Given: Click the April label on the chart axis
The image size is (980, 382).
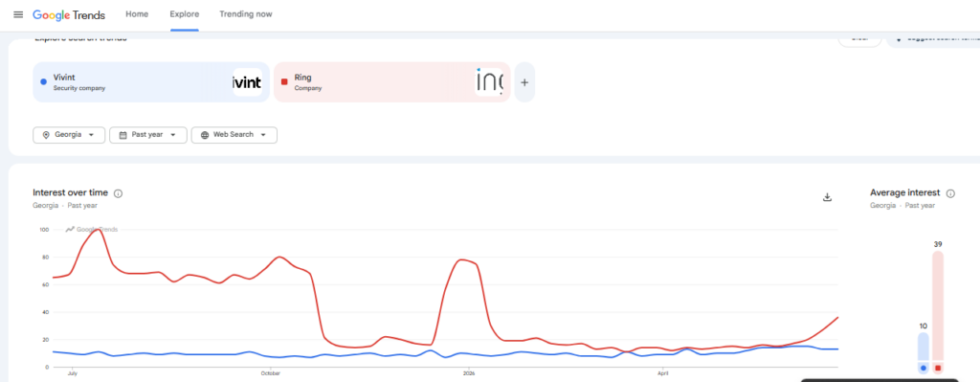Looking at the screenshot, I should click(662, 373).
